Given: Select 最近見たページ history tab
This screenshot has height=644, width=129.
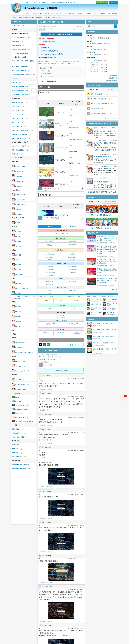Looking at the screenshot, I should (x=94, y=201).
